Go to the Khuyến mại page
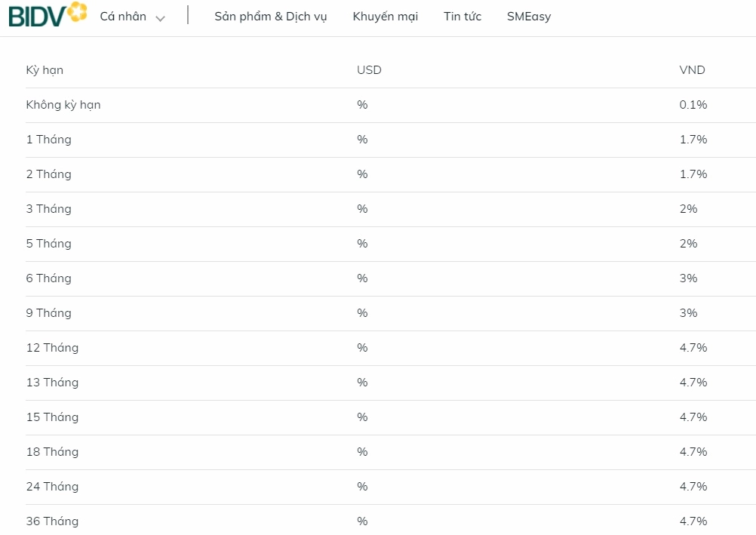The height and width of the screenshot is (535, 756). coord(385,17)
